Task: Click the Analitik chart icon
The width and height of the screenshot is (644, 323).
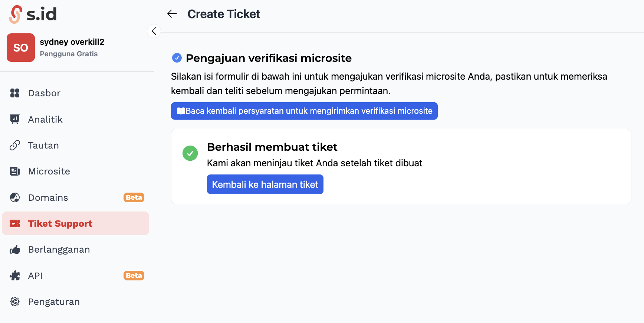Action: (x=15, y=119)
